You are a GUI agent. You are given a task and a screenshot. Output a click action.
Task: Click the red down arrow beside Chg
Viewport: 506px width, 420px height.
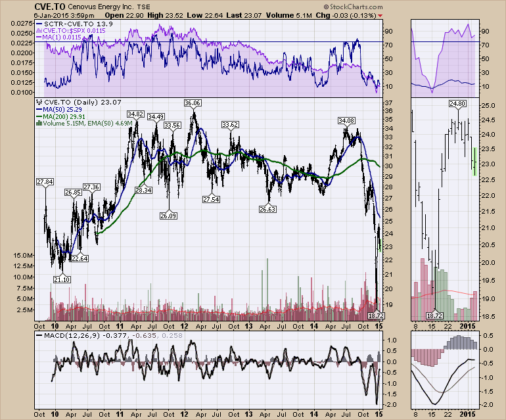tap(380, 16)
